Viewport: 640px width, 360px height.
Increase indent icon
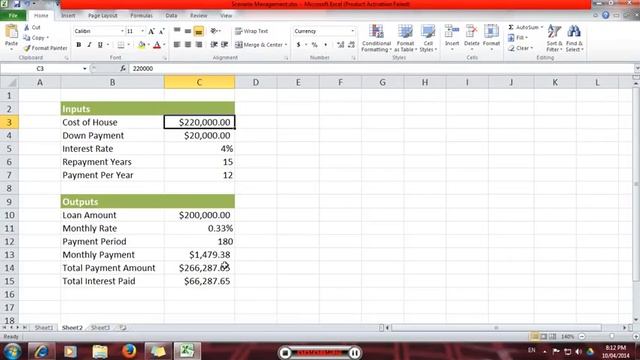click(x=224, y=44)
